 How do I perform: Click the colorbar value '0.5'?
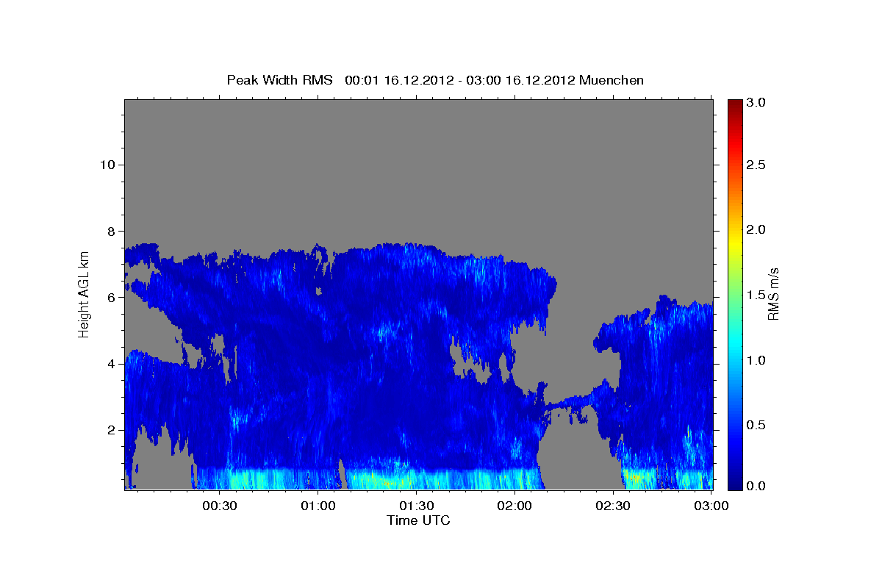click(757, 425)
